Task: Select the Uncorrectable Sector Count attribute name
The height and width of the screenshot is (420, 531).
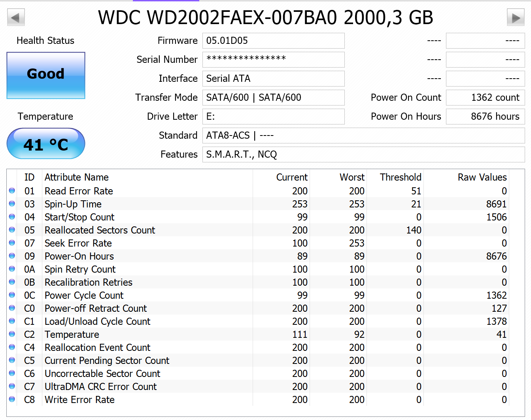Action: point(102,374)
